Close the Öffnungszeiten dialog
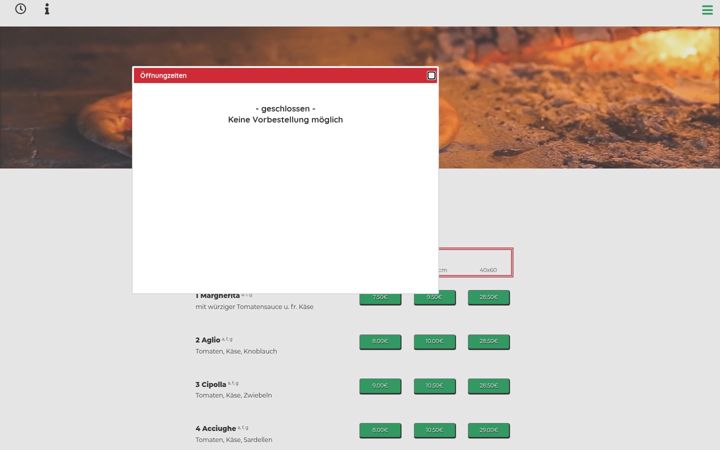The image size is (720, 450). pos(431,76)
